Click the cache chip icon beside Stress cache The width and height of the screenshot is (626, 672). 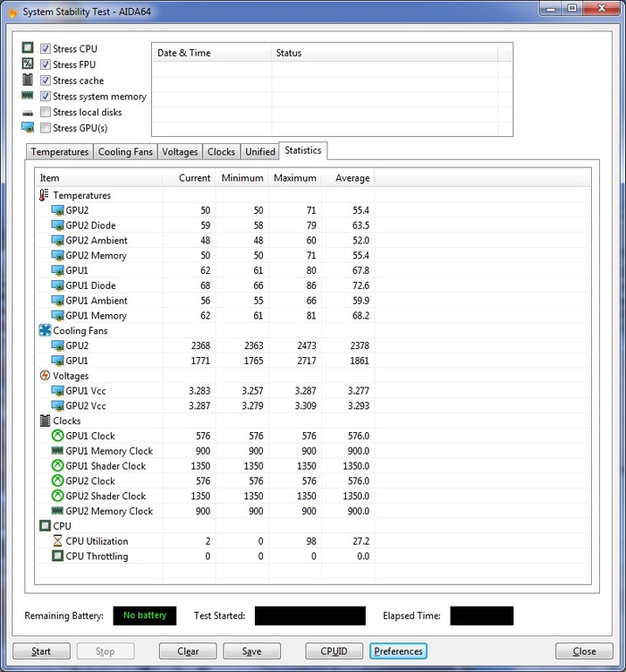click(28, 80)
